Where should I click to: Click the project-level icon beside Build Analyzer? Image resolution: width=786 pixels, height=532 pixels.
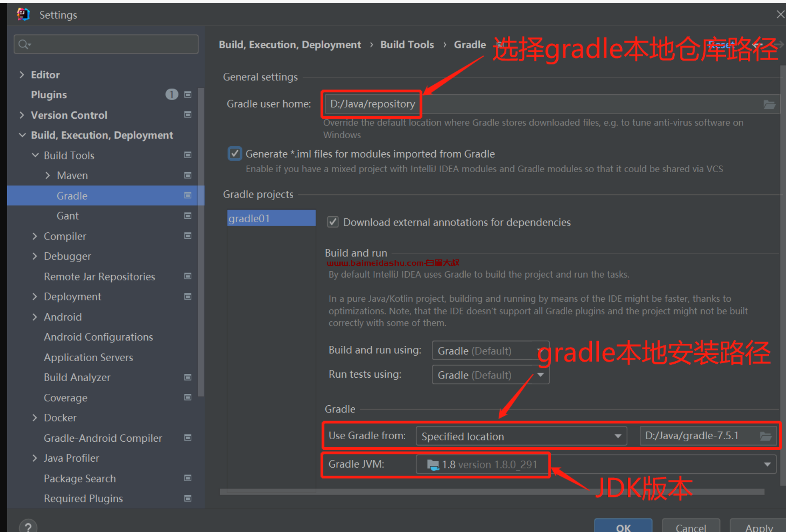pos(188,377)
